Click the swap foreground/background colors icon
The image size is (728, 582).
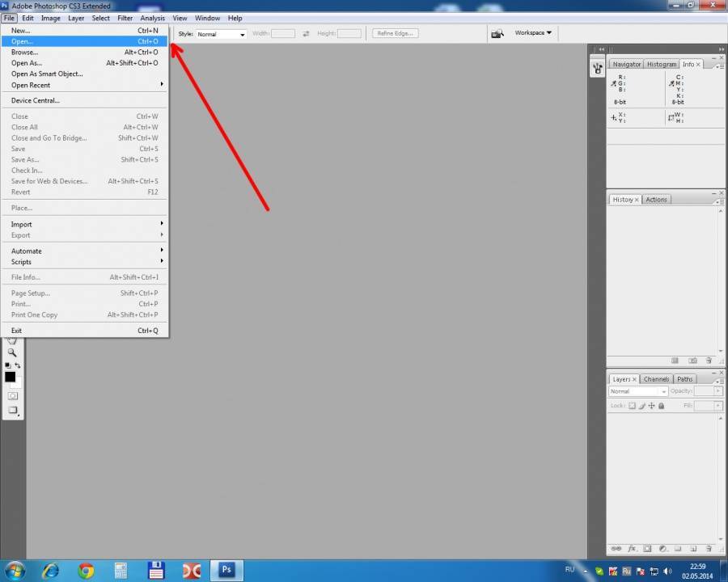point(18,366)
